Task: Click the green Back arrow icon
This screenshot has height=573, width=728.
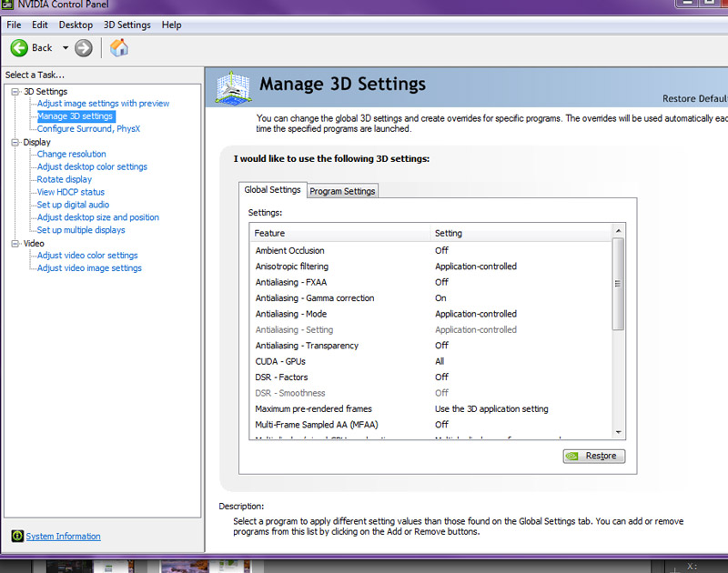Action: click(19, 48)
